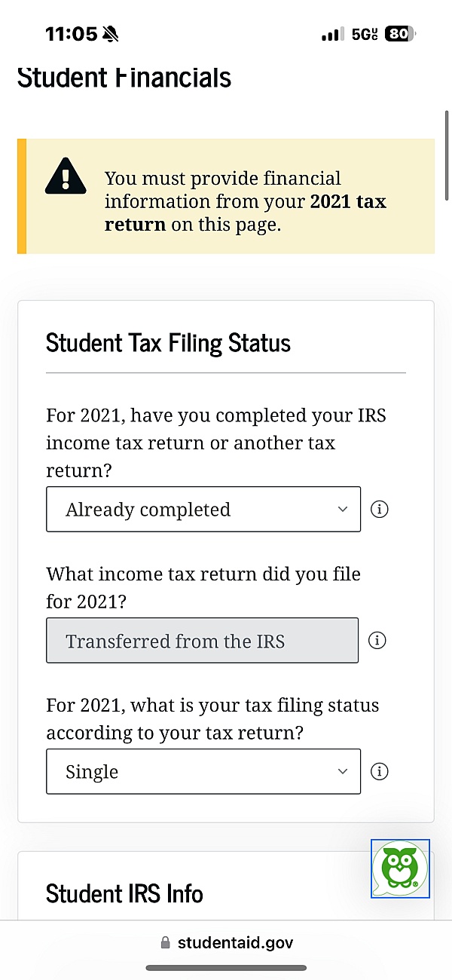Click info icon beside Transferred from the IRS
Screen dimensions: 452x980
377,641
